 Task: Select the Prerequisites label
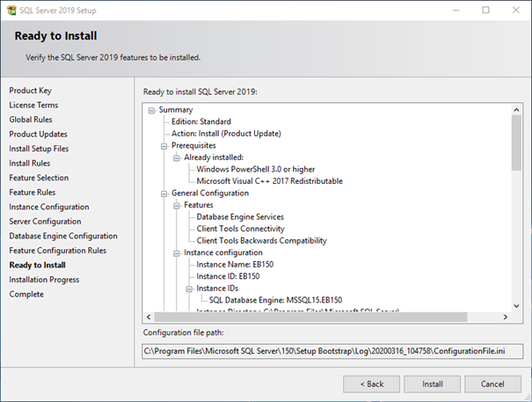click(x=193, y=145)
